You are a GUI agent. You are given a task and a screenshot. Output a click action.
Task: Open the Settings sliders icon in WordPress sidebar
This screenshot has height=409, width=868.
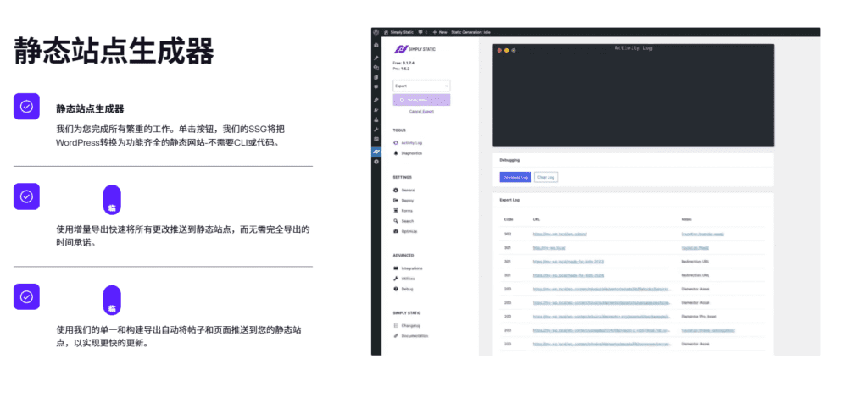(376, 139)
